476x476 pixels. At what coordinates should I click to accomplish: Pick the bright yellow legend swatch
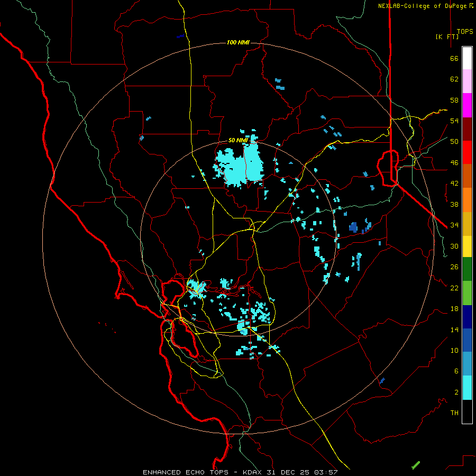(x=467, y=246)
